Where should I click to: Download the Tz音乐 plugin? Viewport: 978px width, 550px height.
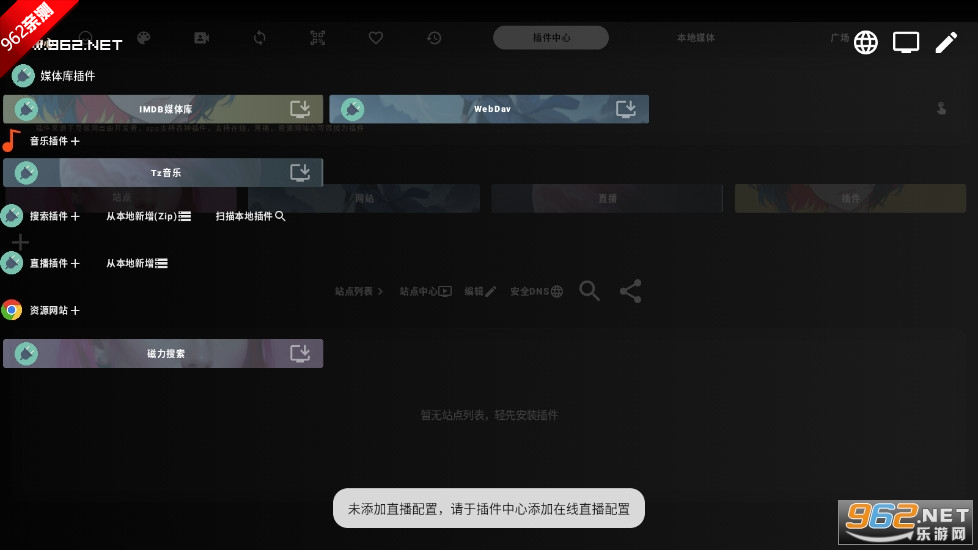click(x=300, y=173)
